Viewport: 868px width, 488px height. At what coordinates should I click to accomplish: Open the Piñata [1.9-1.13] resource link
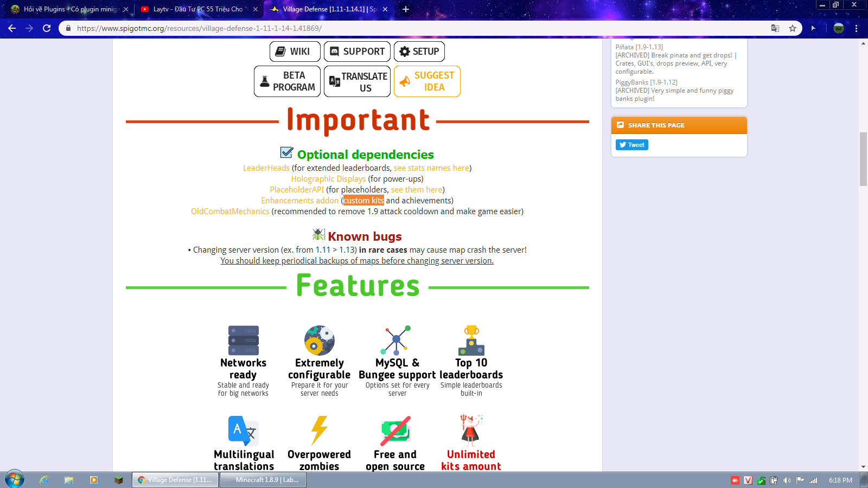(639, 47)
